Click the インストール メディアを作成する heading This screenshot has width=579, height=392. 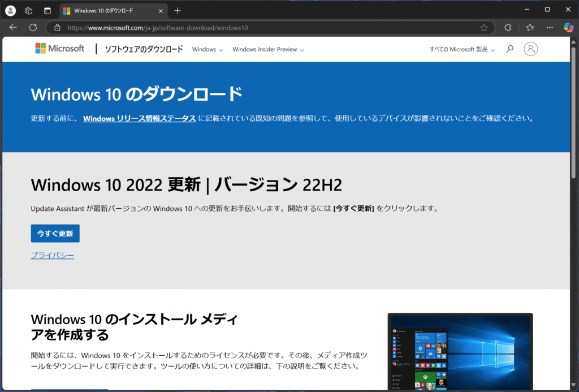point(135,327)
